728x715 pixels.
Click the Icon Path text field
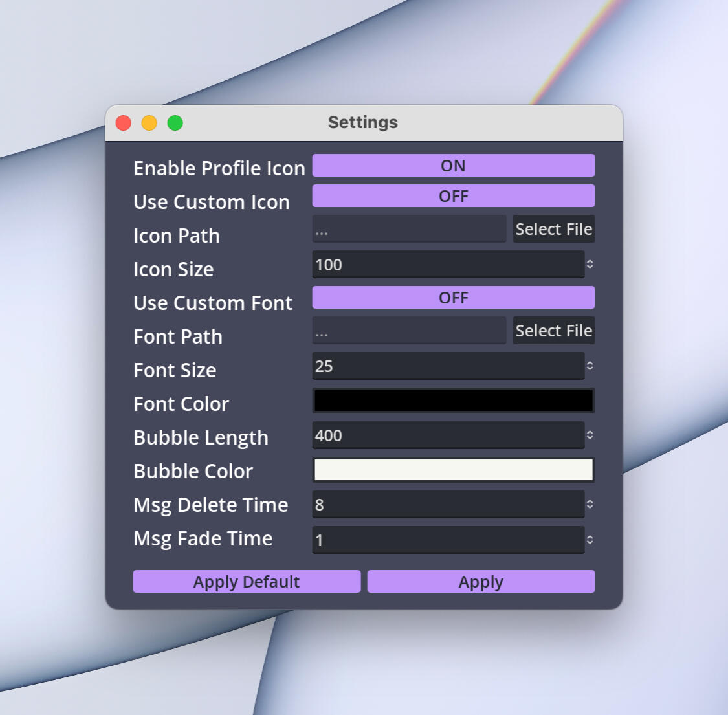[409, 230]
